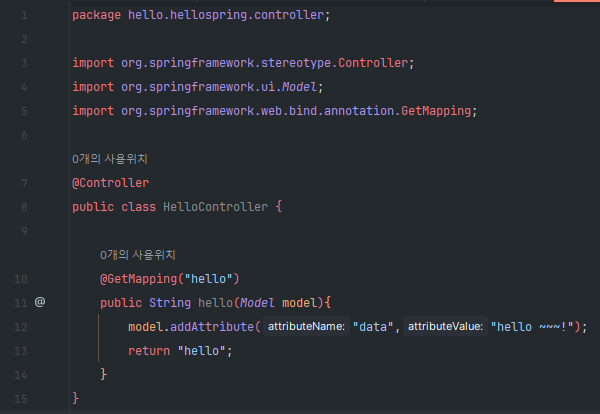Click the @ gutter icon on line 11
Viewport: 600px width, 414px height.
[40, 302]
